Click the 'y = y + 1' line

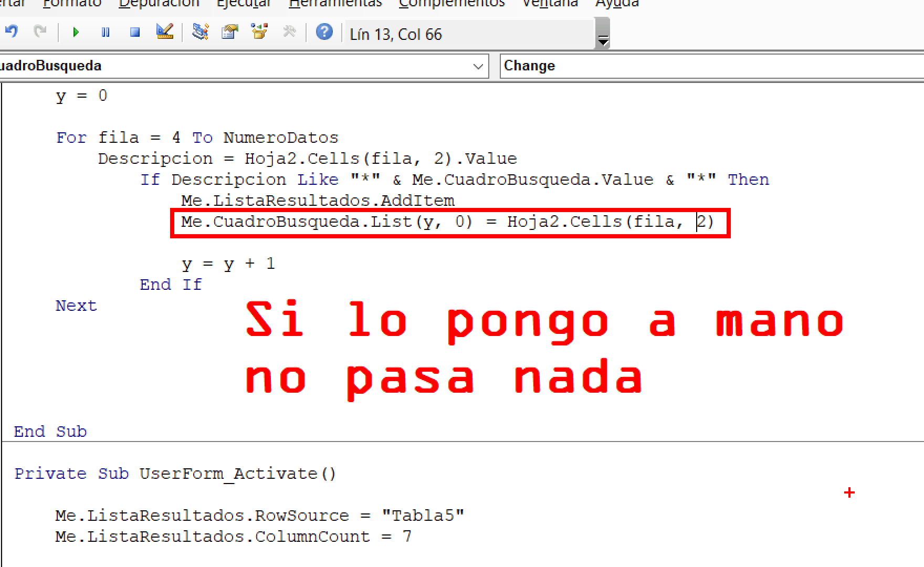pyautogui.click(x=228, y=264)
